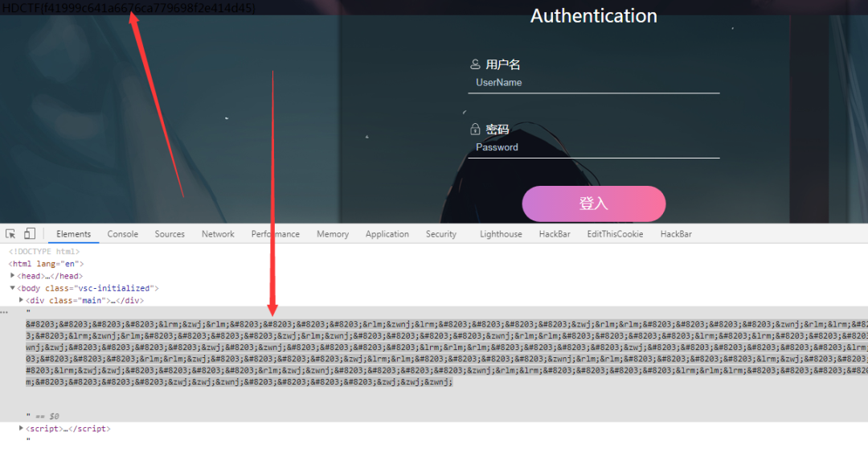Select the DOCTYPE html line
868x461 pixels.
pyautogui.click(x=44, y=252)
